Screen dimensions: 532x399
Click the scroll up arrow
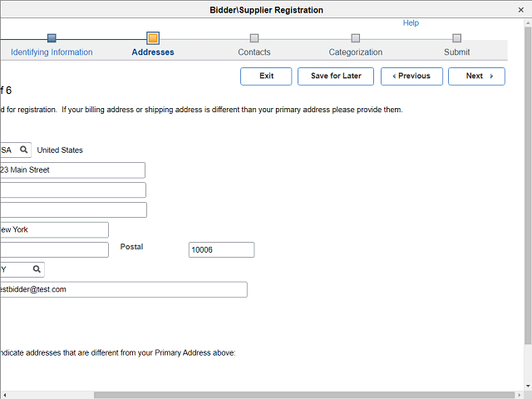[528, 23]
